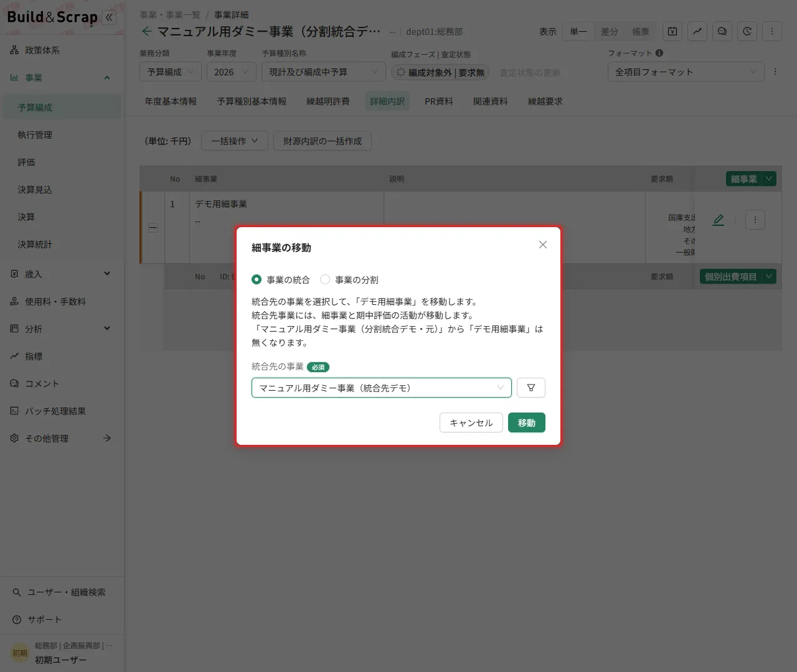Open サポート in the sidebar
Image resolution: width=797 pixels, height=672 pixels.
pos(62,620)
